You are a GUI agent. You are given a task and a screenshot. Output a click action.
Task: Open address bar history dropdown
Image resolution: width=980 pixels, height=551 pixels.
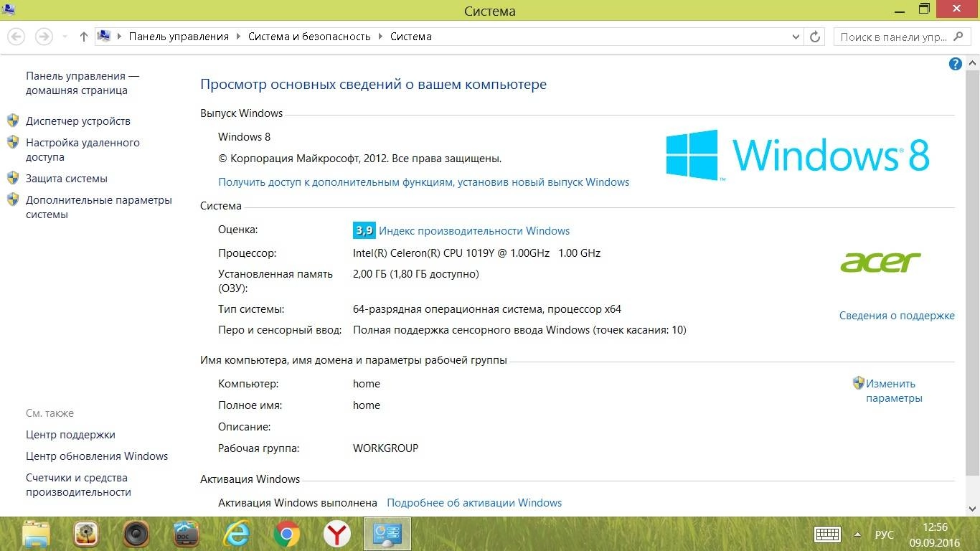[795, 37]
